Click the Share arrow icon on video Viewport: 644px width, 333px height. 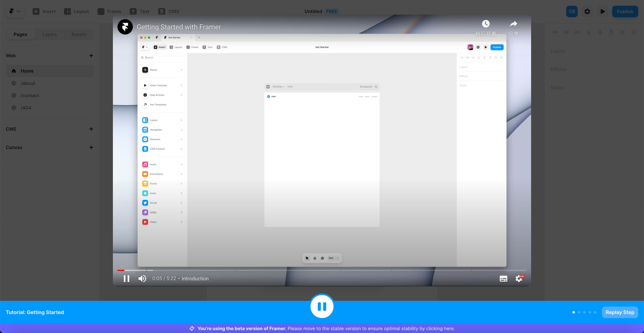click(x=513, y=24)
